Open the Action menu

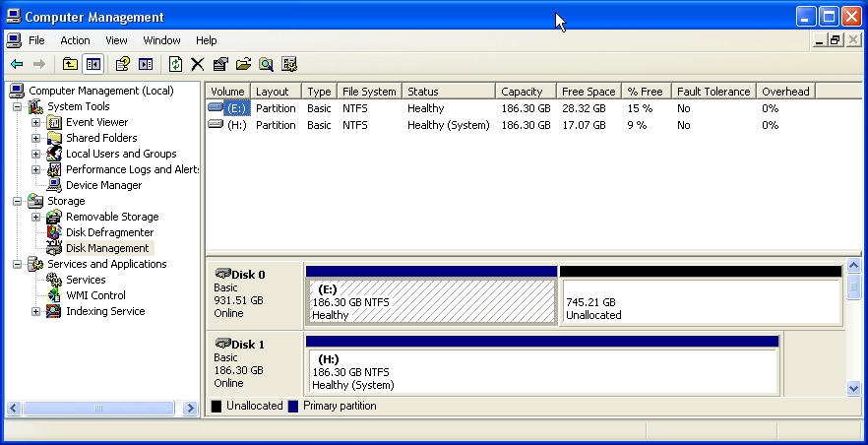(75, 40)
